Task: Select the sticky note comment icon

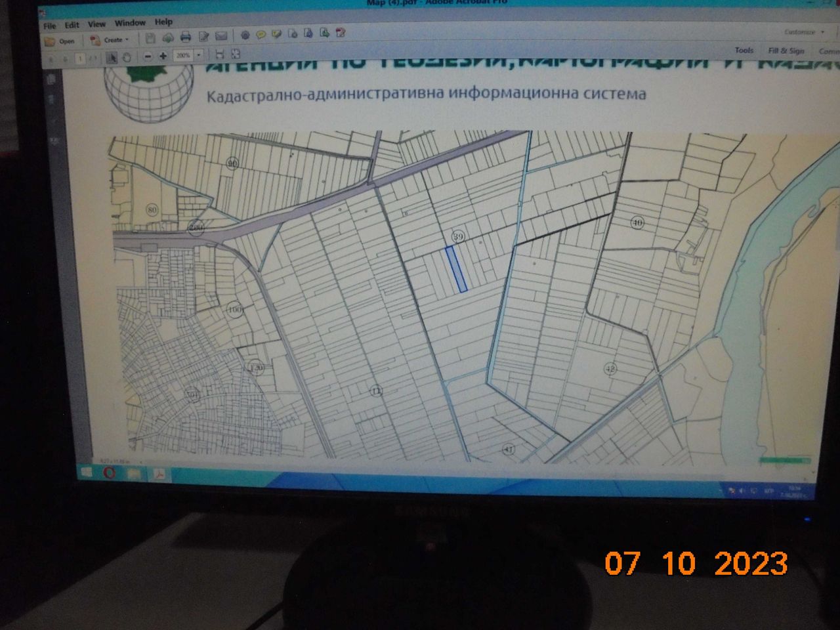Action: coord(261,35)
